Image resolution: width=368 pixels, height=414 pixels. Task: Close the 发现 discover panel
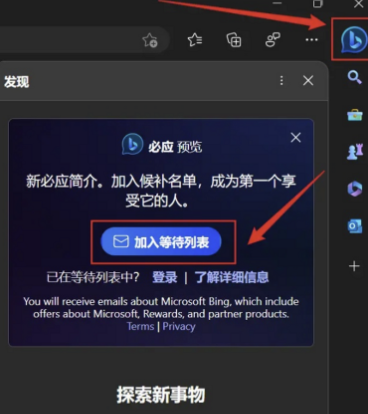point(308,80)
